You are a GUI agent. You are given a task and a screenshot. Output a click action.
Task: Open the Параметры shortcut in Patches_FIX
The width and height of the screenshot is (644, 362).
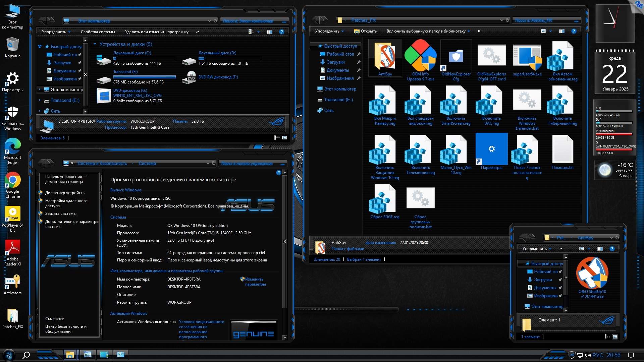pyautogui.click(x=491, y=149)
